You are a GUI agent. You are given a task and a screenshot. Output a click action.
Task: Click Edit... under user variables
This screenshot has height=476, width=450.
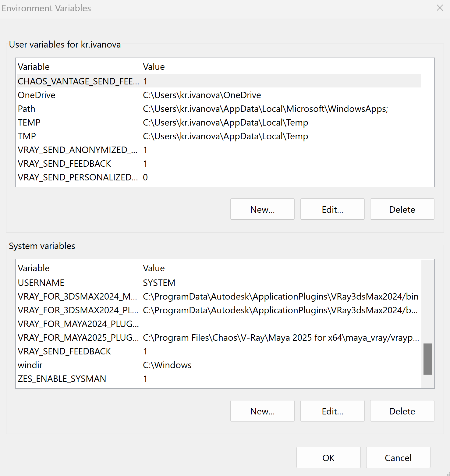coord(332,209)
